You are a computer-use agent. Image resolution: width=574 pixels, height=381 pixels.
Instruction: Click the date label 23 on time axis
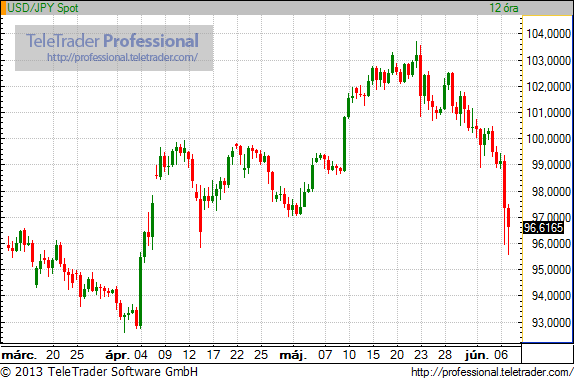[421, 355]
